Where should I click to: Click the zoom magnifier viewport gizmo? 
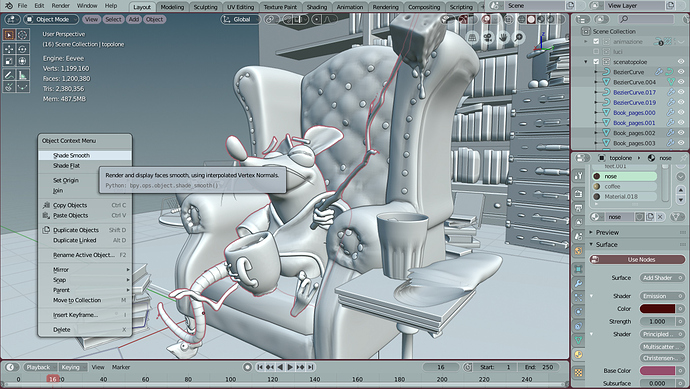519,38
